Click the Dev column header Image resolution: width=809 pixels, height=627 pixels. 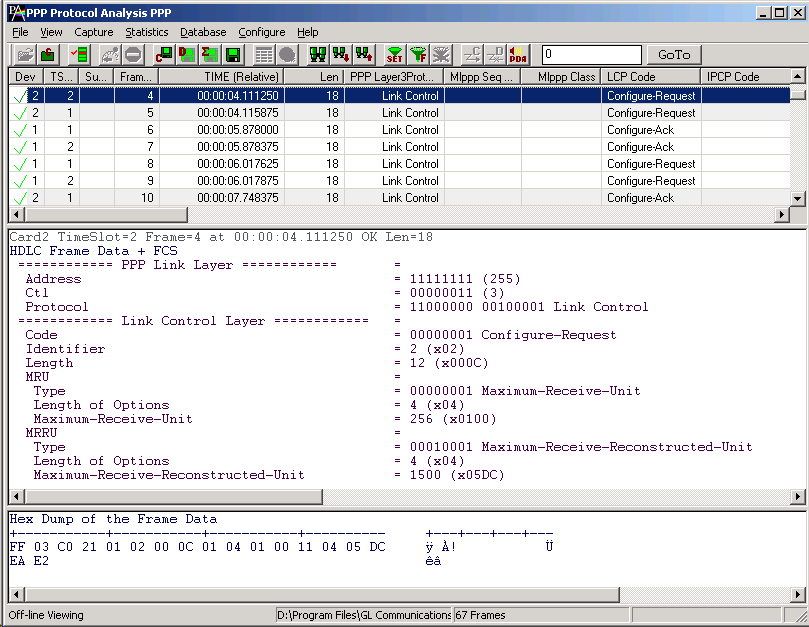pos(26,76)
